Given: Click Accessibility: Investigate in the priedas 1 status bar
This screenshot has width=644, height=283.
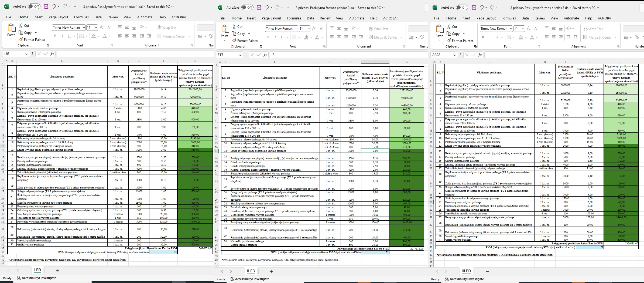Looking at the screenshot, I should [x=36, y=278].
